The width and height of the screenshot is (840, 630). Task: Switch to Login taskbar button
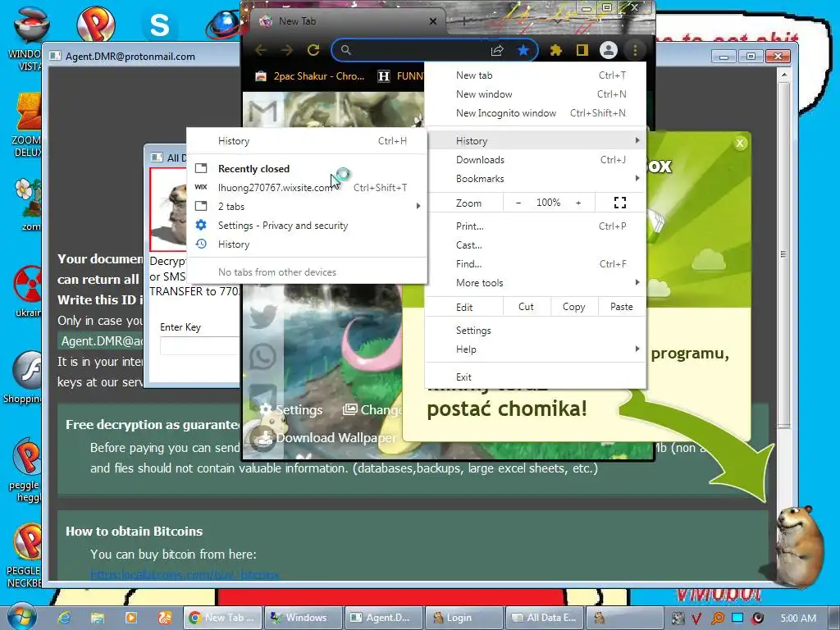pos(464,618)
